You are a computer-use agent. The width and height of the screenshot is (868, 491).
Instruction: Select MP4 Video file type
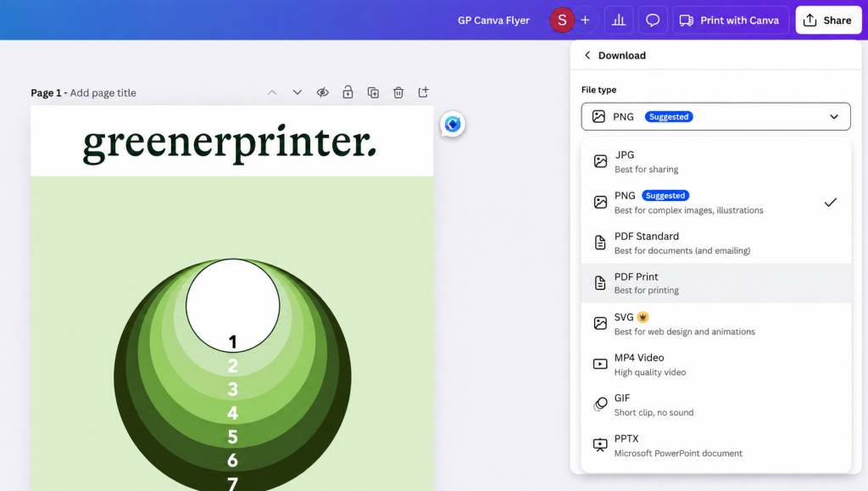tap(715, 365)
